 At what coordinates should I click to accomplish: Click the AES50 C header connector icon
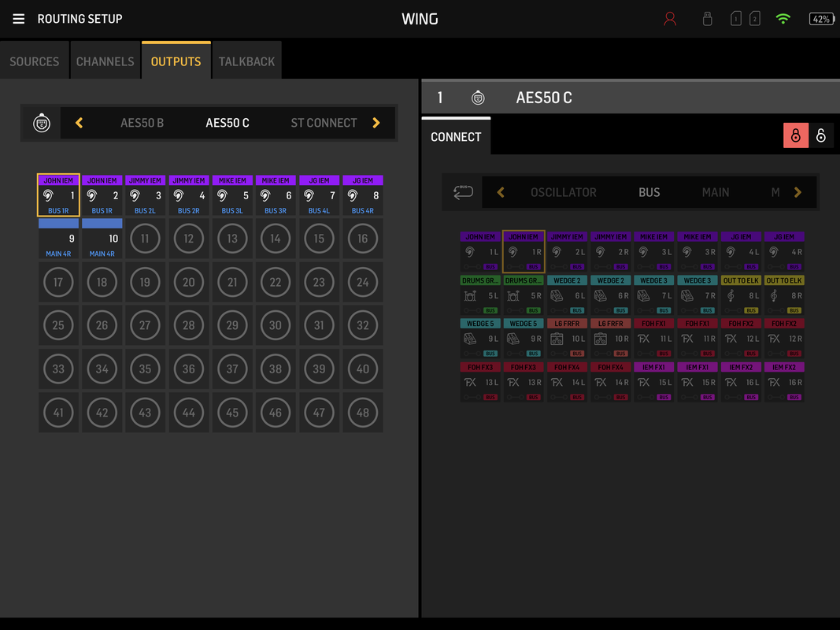click(x=478, y=98)
